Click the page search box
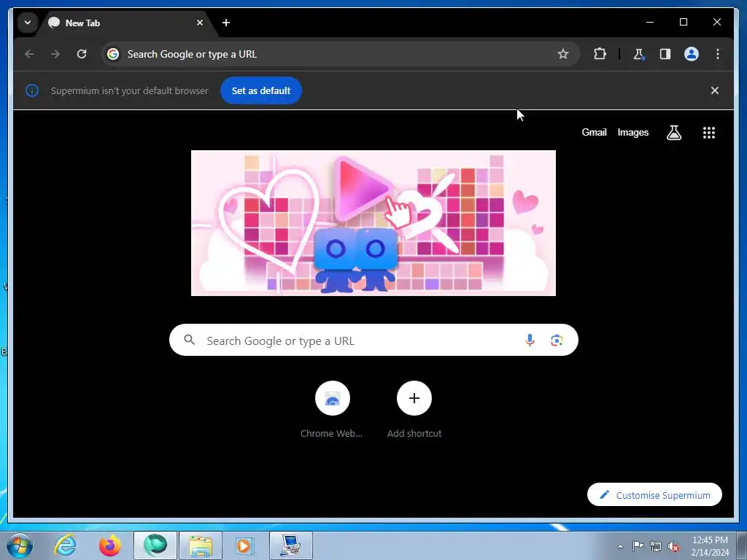The image size is (747, 560). [x=373, y=340]
